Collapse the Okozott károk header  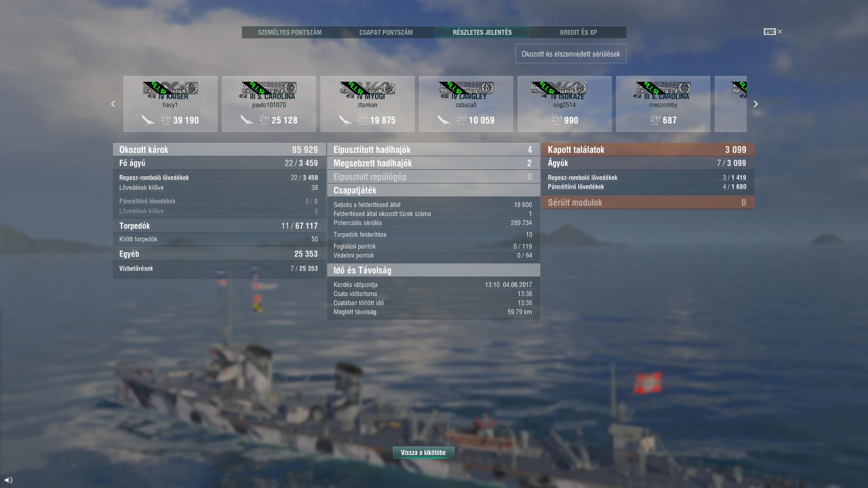point(219,150)
